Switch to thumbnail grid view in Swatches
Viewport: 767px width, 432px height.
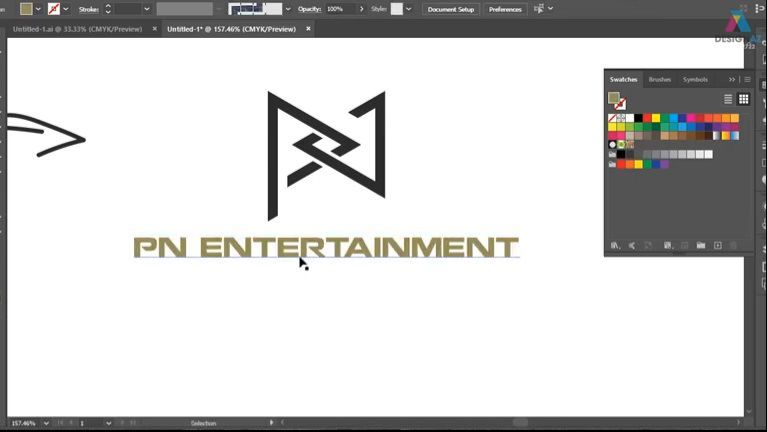(743, 99)
